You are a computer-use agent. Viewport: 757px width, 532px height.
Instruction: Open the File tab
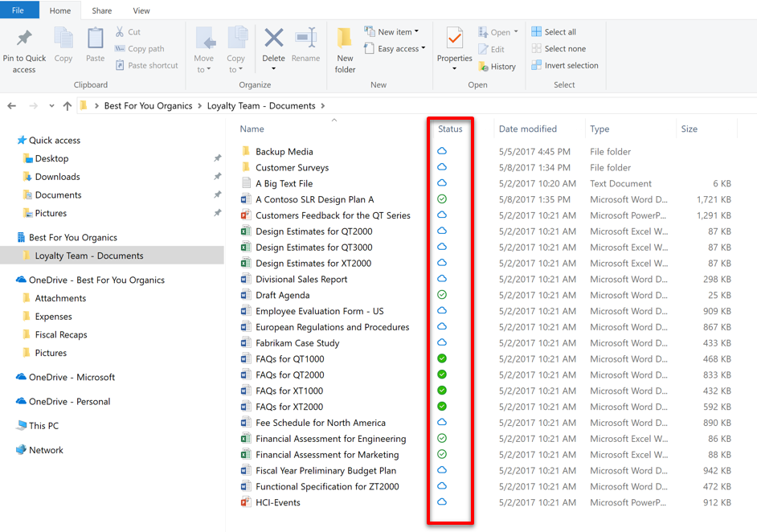18,10
